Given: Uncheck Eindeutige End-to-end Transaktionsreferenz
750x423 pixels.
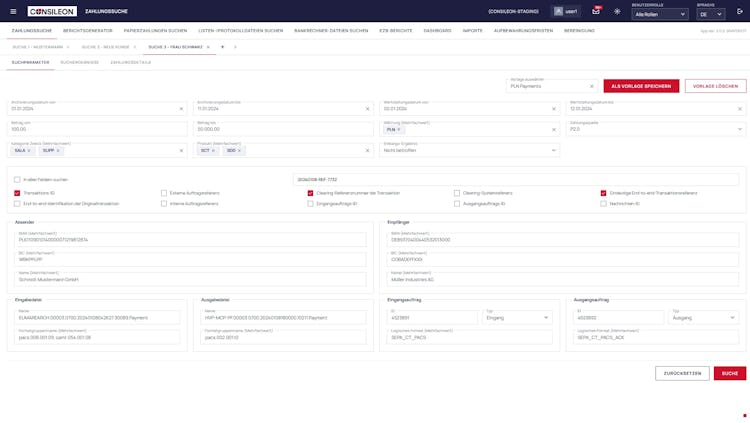Looking at the screenshot, I should pyautogui.click(x=604, y=193).
